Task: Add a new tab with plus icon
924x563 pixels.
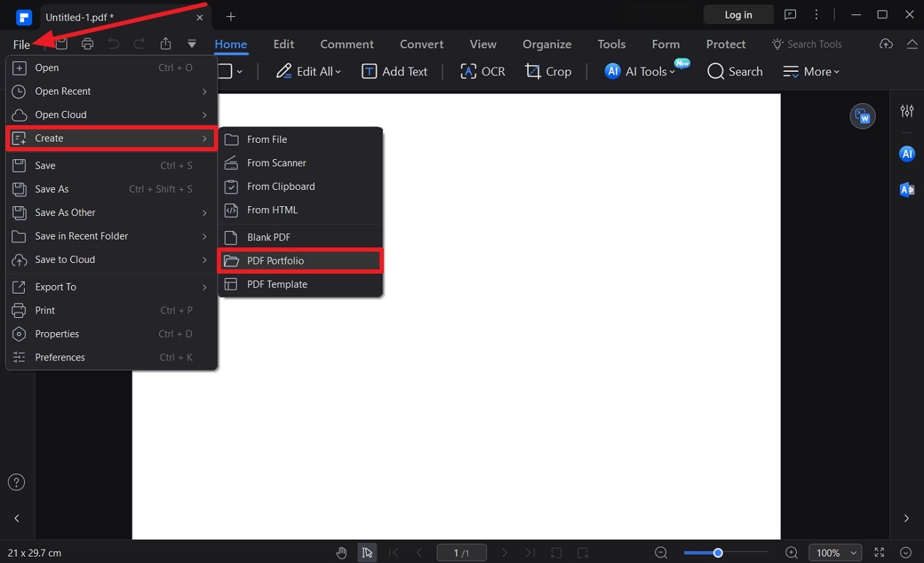Action: (x=230, y=16)
